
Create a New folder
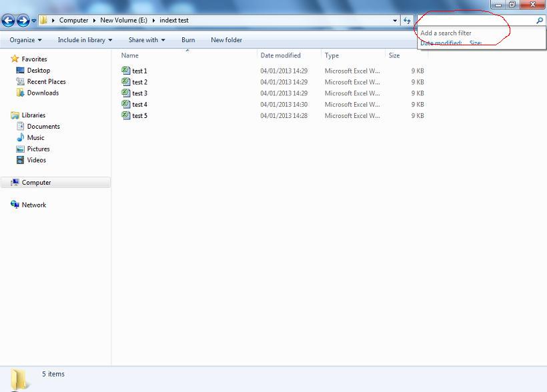click(226, 40)
